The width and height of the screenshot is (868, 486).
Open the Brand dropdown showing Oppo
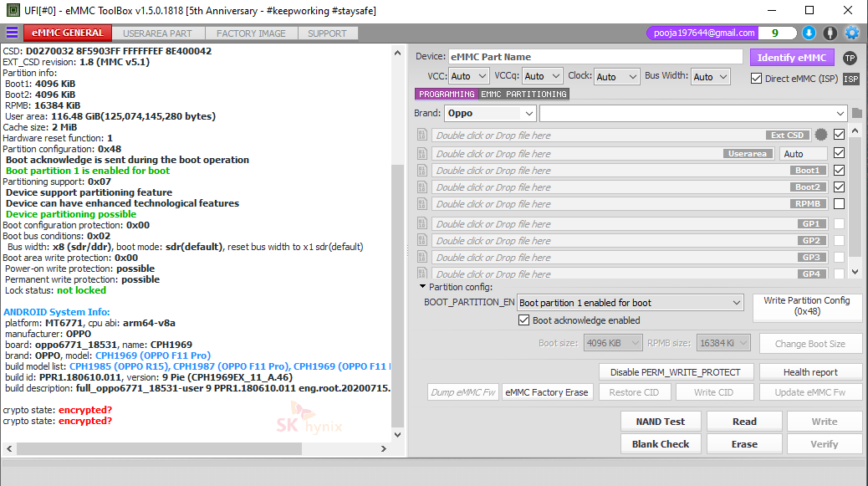tap(491, 113)
